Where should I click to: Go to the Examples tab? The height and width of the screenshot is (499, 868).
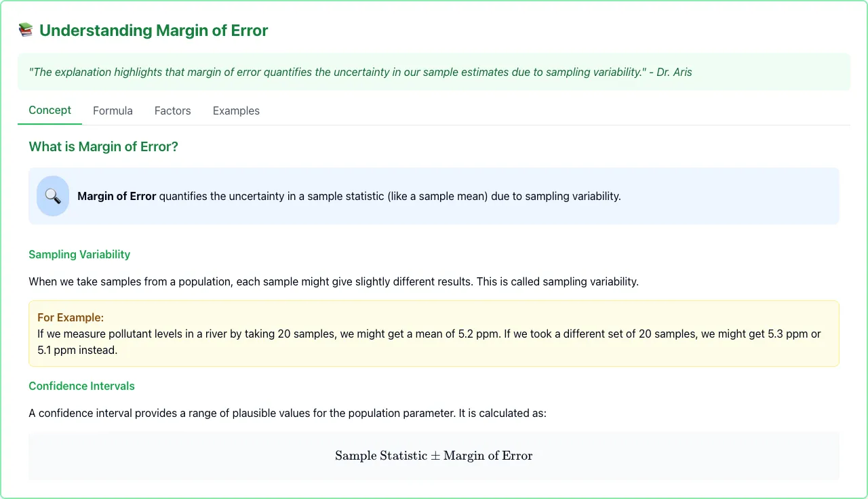[236, 111]
